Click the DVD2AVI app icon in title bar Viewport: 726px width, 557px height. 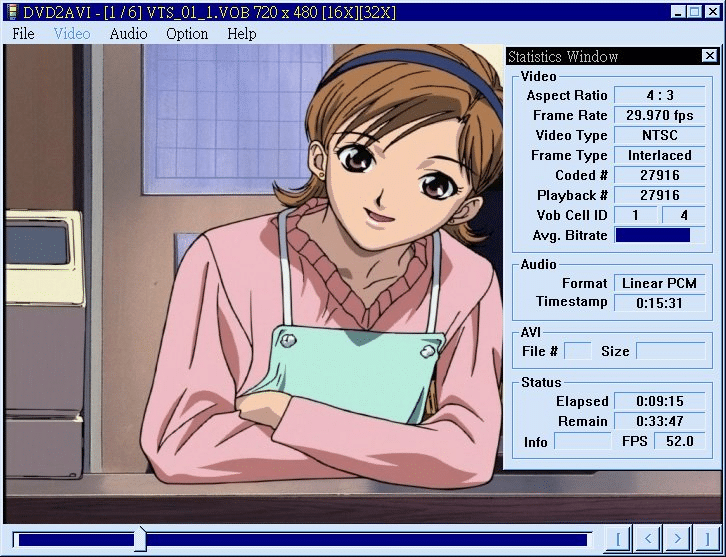(x=12, y=12)
